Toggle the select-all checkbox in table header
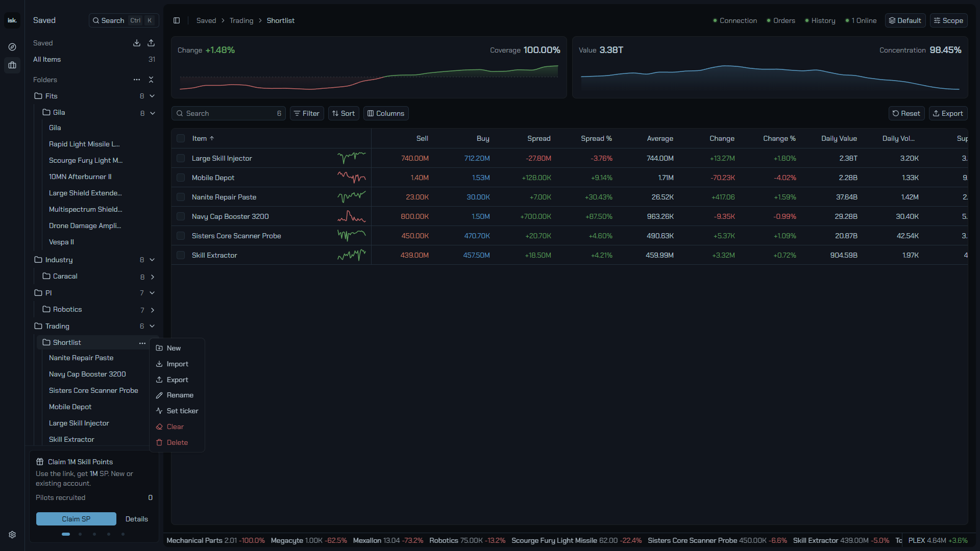 181,138
